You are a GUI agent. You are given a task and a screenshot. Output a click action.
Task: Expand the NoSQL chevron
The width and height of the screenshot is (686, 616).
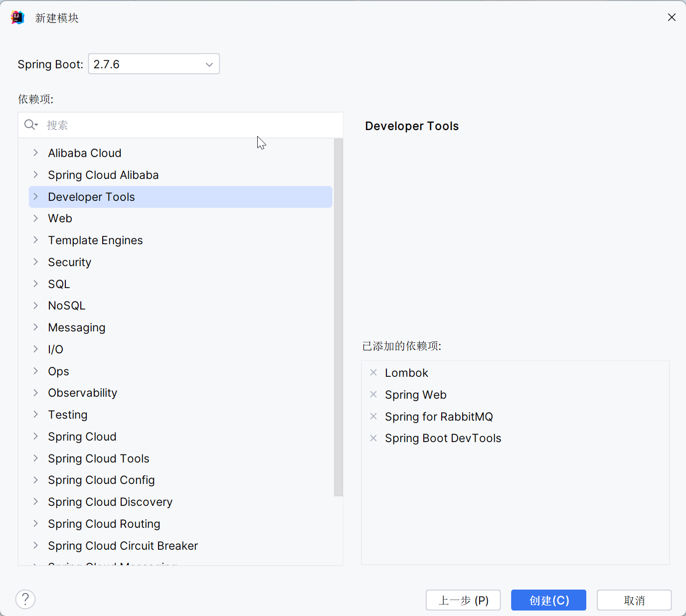point(35,306)
